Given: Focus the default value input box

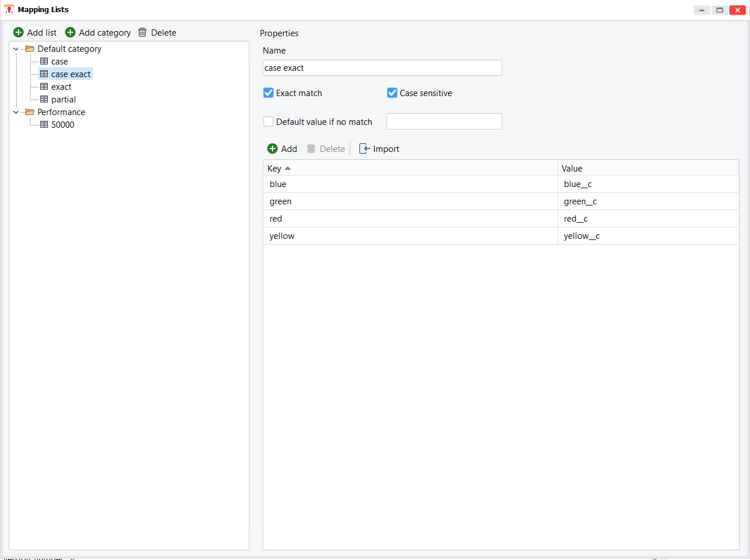Looking at the screenshot, I should tap(444, 122).
